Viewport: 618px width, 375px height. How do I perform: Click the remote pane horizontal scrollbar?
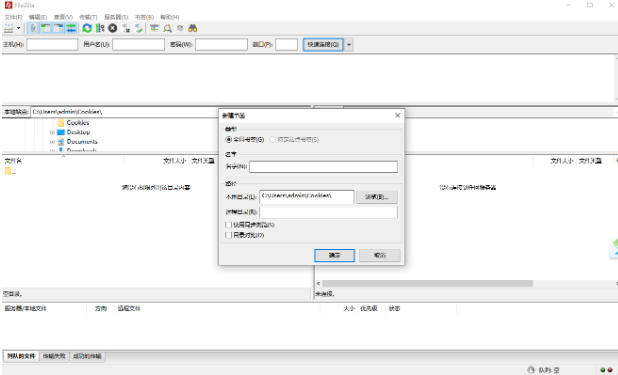tap(428, 284)
